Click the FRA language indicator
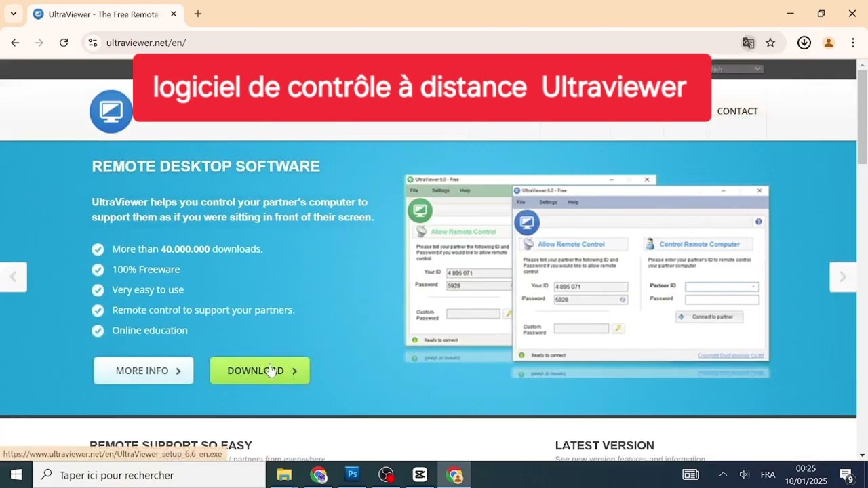Screen dimensions: 868x488 click(x=768, y=474)
